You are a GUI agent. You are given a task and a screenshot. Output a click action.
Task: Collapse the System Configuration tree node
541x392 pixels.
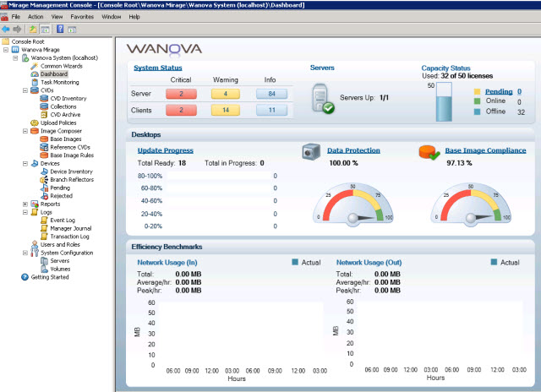(25, 253)
